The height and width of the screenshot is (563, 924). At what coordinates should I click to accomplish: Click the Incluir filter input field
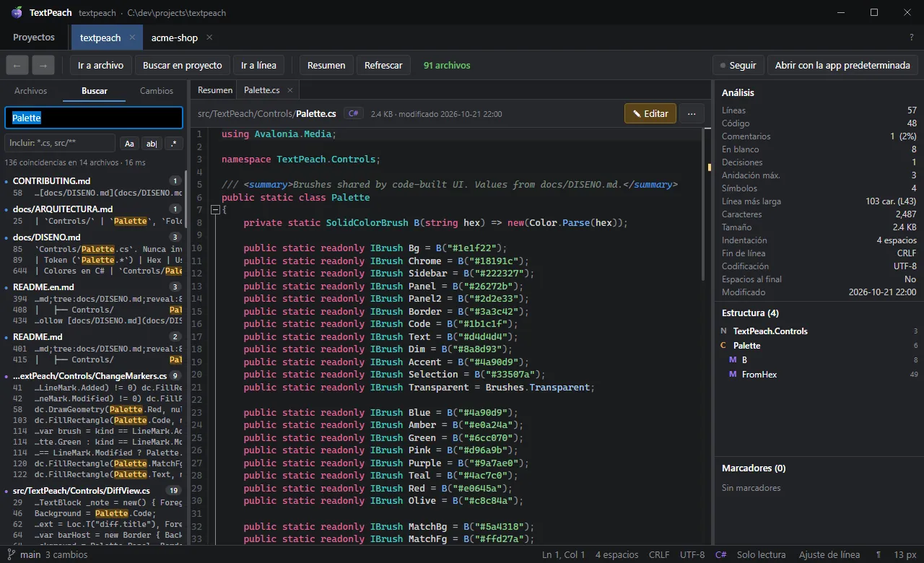click(60, 144)
